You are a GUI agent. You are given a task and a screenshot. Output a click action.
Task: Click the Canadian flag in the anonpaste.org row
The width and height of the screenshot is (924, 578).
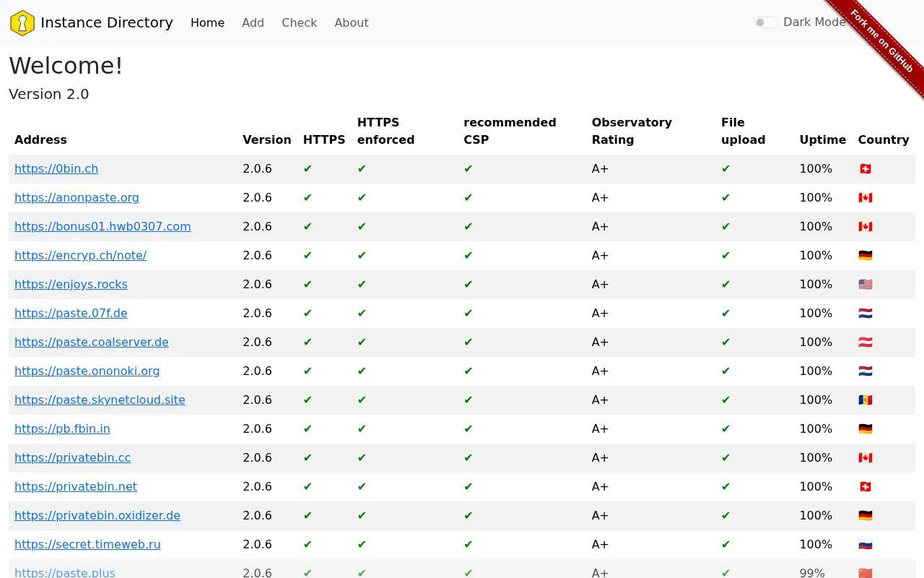point(865,197)
